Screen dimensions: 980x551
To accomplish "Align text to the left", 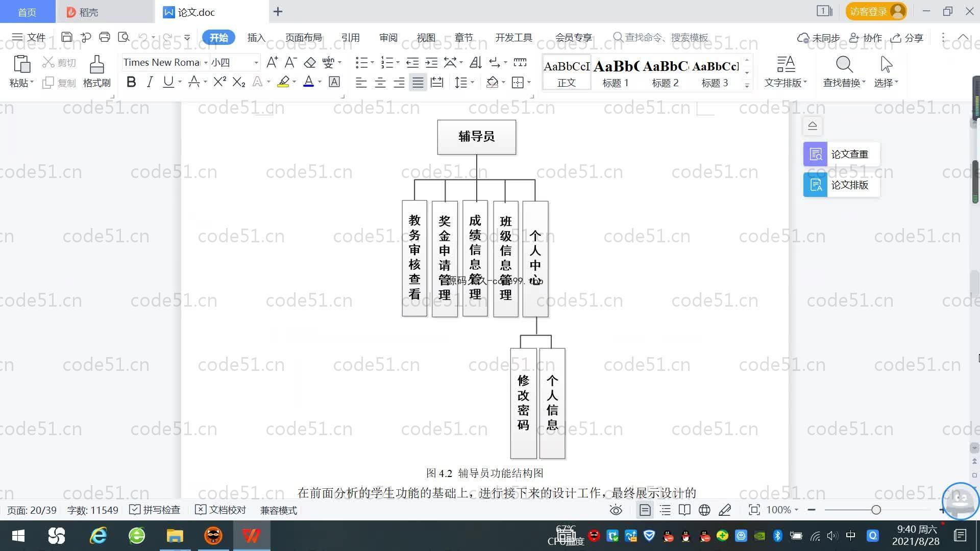I will coord(361,82).
